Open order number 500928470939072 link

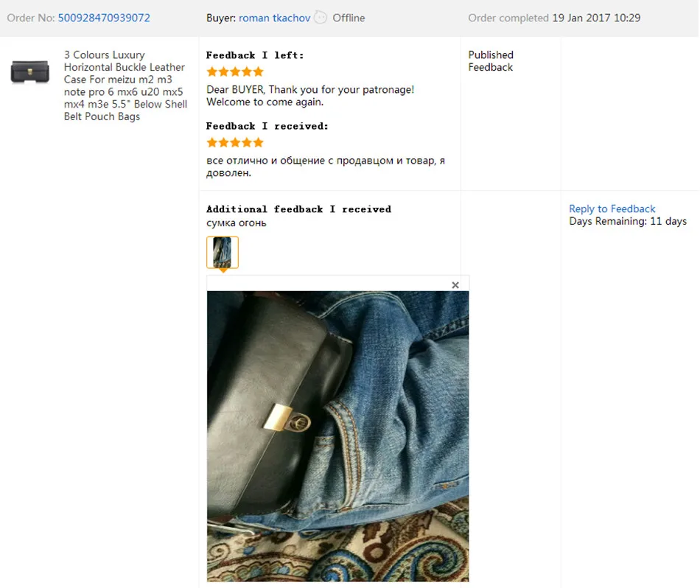pyautogui.click(x=104, y=18)
